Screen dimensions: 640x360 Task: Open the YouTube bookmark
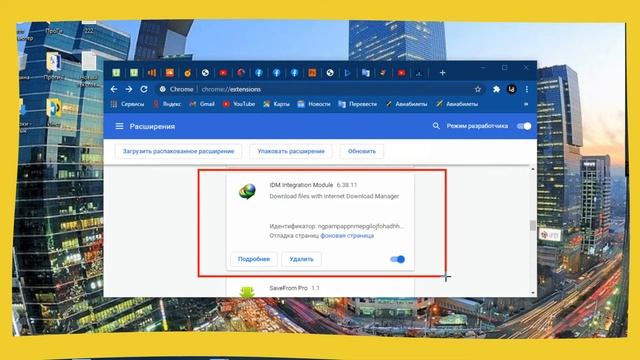pyautogui.click(x=239, y=104)
